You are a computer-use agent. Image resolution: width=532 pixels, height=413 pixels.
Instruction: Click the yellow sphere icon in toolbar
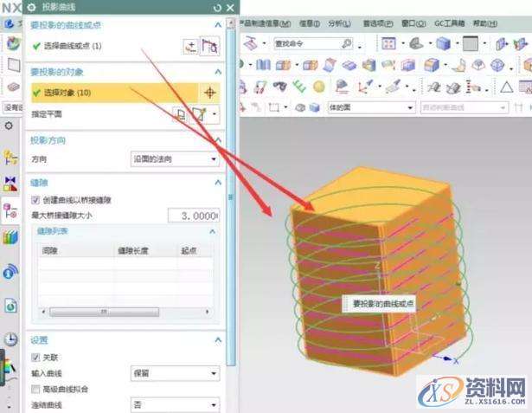(318, 86)
